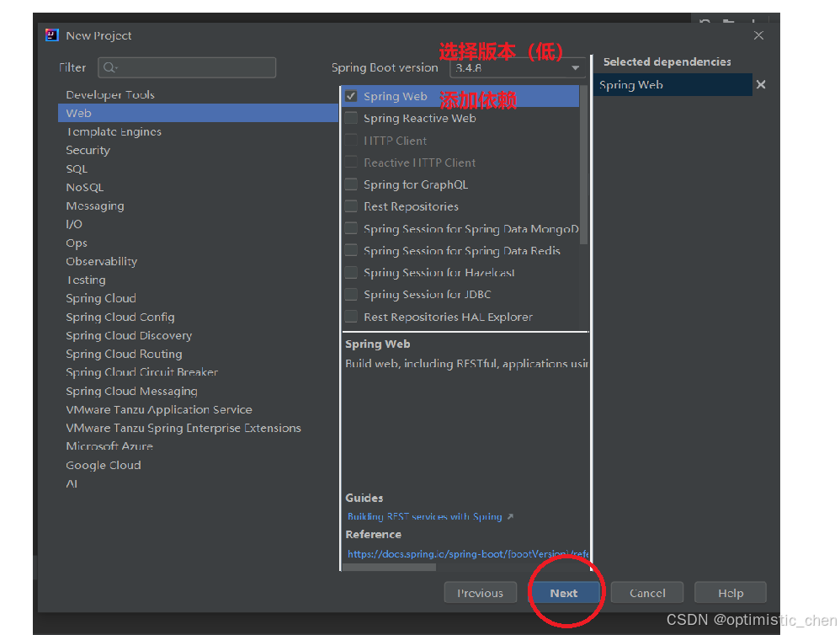Check Spring Session for Hazelcast
The image size is (840, 635).
coord(351,273)
